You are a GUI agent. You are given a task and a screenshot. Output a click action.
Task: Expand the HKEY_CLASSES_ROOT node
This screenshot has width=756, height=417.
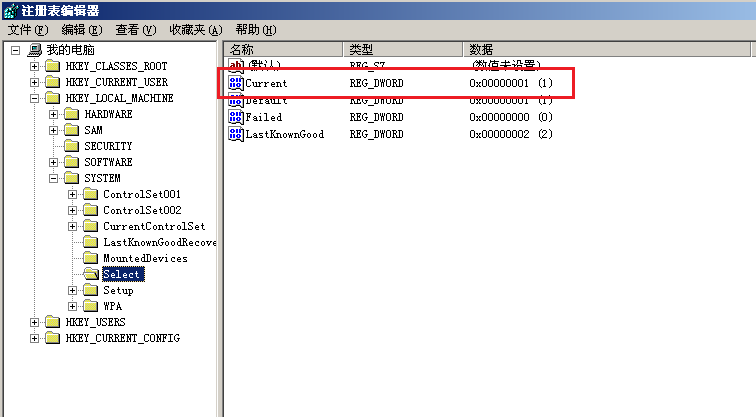[34, 66]
